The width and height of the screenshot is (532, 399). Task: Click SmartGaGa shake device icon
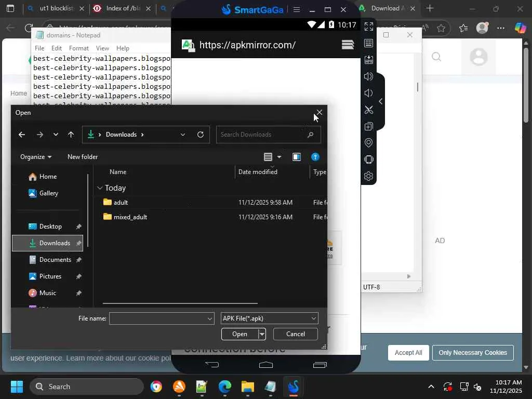[368, 159]
